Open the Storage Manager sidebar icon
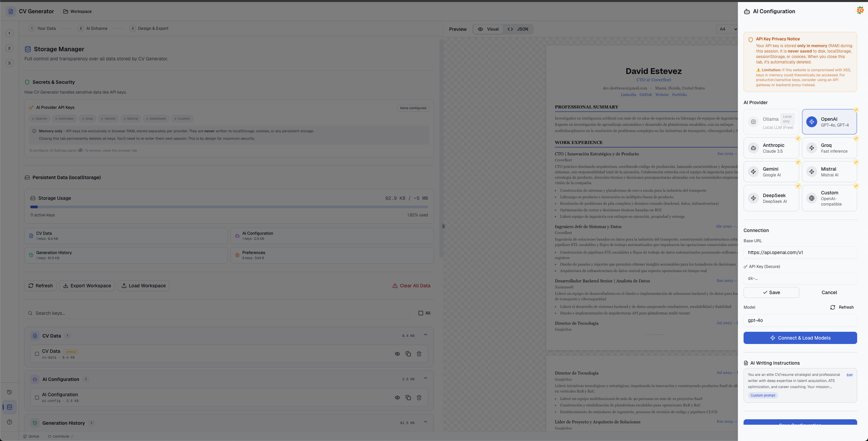The image size is (868, 441). click(x=9, y=407)
